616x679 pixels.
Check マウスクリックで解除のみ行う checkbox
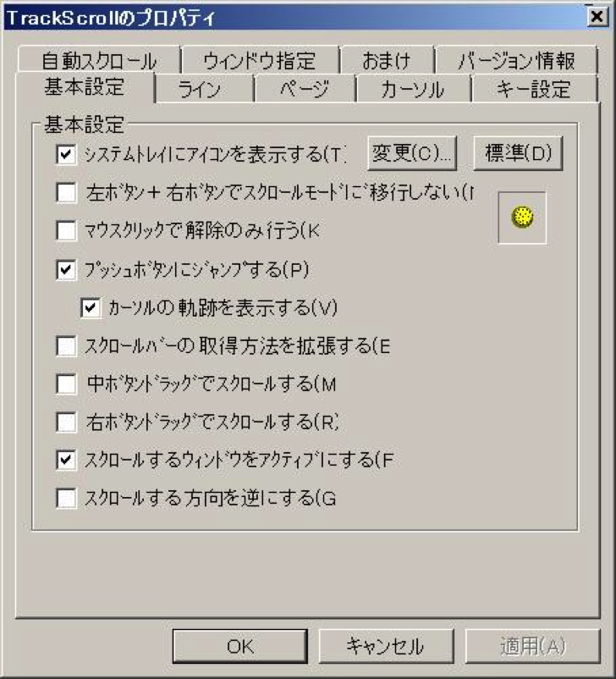(x=66, y=231)
